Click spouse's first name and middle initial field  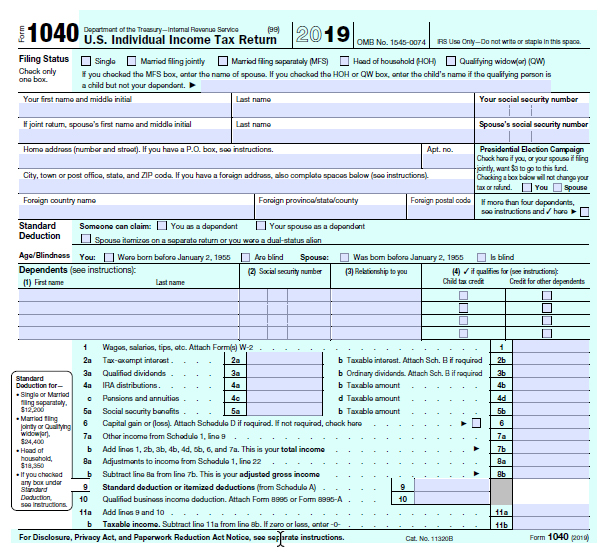point(124,136)
